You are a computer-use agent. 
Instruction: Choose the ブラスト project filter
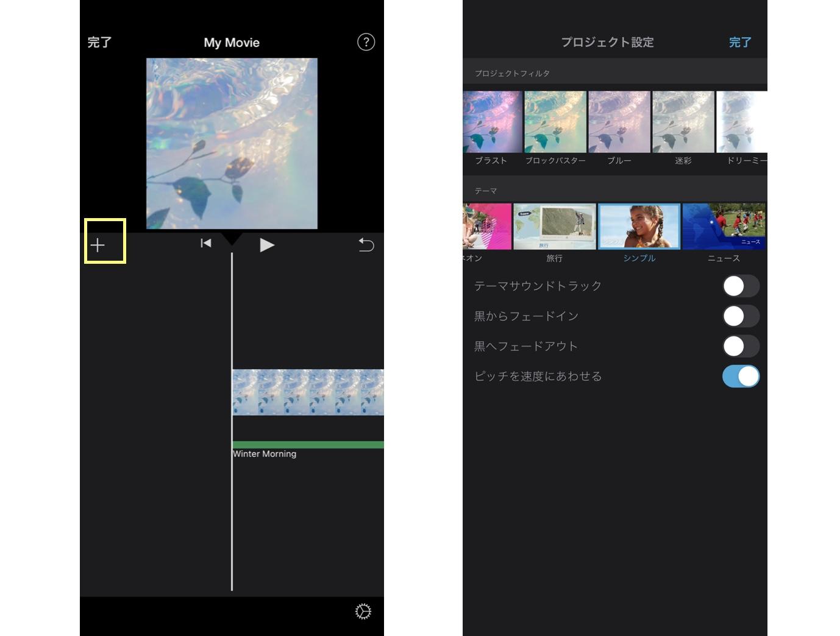(x=492, y=122)
